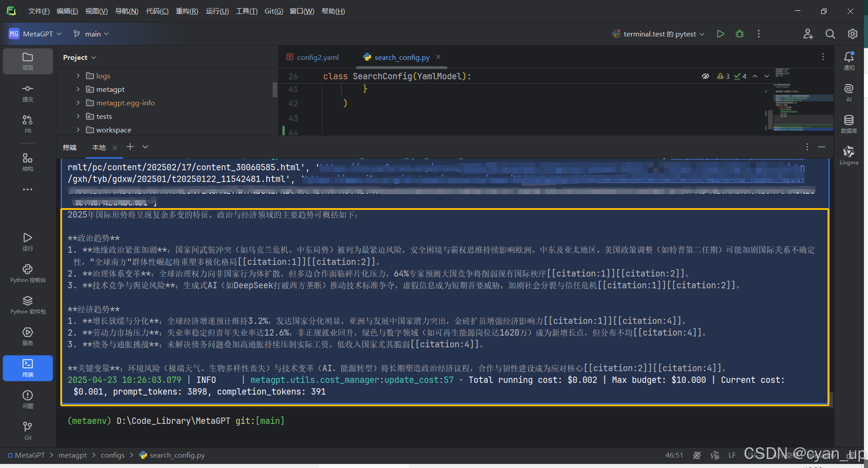Close the 本地 terminal tab
Image resolution: width=868 pixels, height=468 pixels.
(115, 147)
